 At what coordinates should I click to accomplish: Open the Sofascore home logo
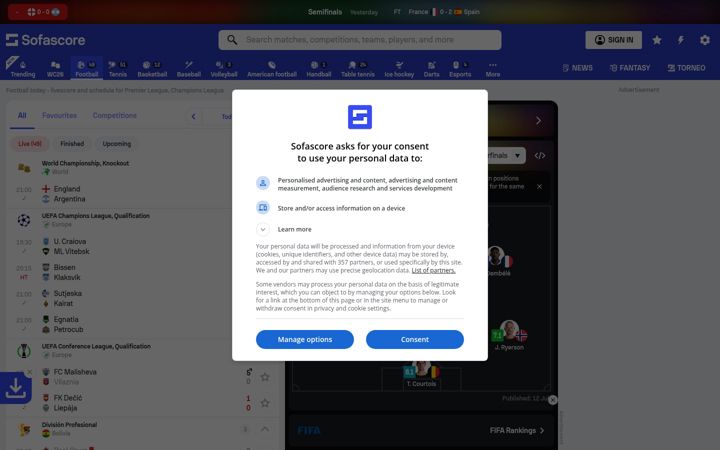pos(45,40)
